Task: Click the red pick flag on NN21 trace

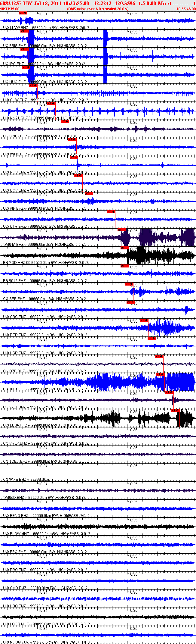Action: [51, 103]
